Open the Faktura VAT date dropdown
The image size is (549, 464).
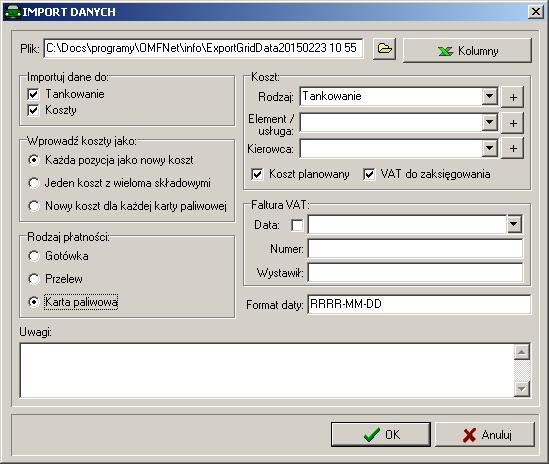[514, 224]
